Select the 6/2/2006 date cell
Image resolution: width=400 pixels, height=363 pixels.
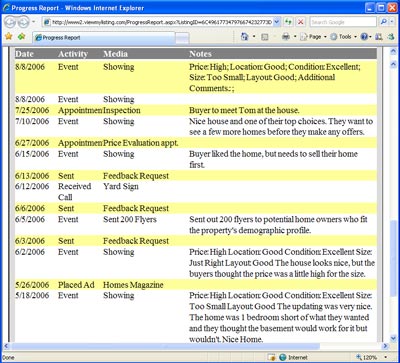[x=30, y=252]
